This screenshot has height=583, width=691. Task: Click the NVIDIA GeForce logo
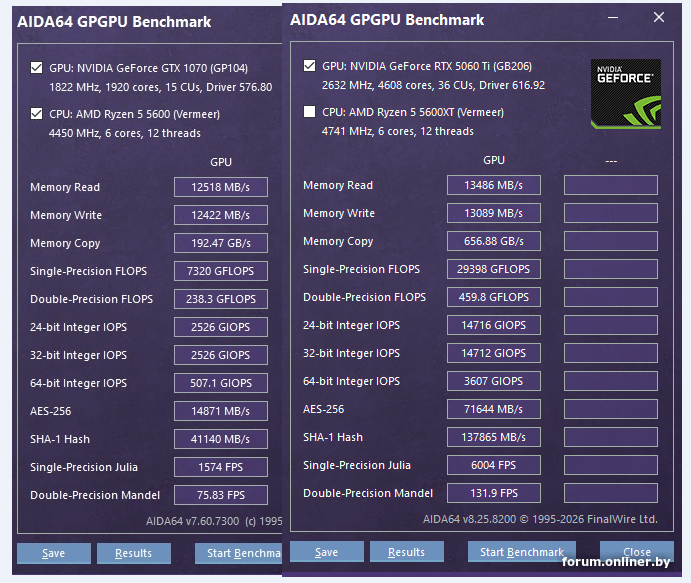(x=625, y=94)
